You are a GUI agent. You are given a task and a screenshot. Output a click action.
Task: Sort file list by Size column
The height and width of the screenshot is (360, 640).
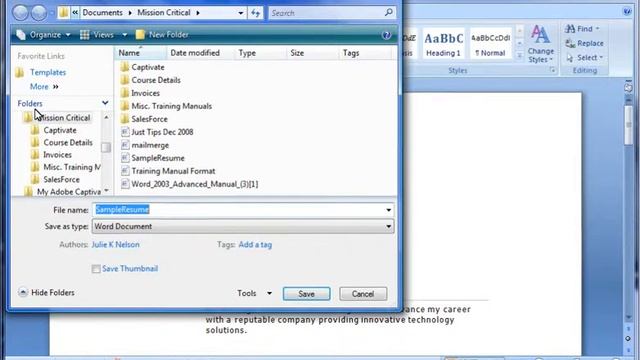pos(313,53)
